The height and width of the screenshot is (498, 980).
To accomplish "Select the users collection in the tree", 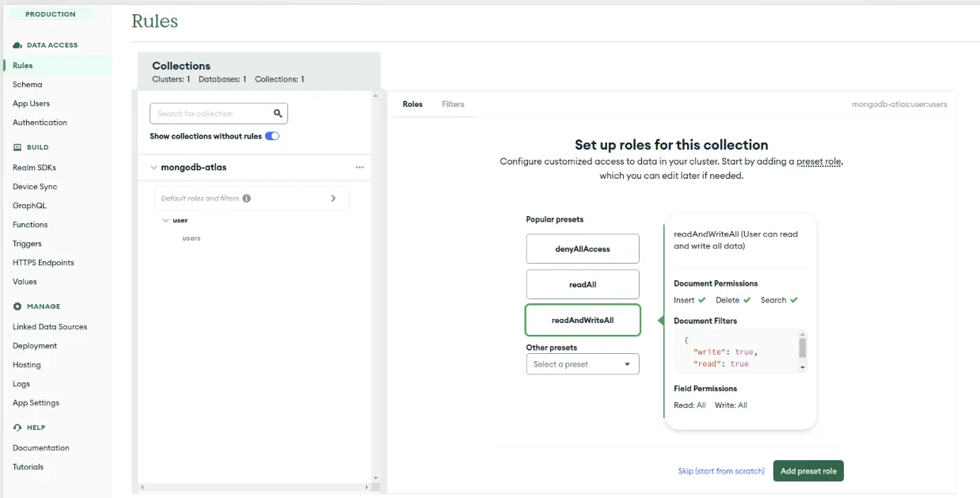I will [x=192, y=238].
